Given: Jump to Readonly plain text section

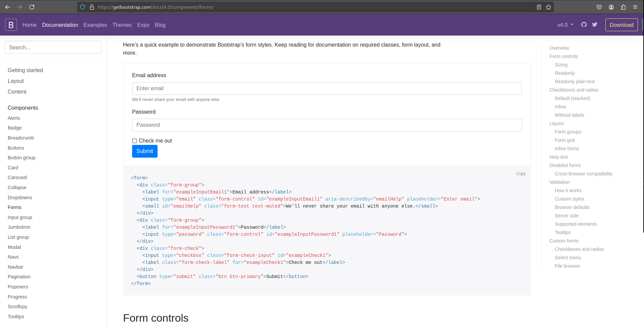Looking at the screenshot, I should coord(575,81).
